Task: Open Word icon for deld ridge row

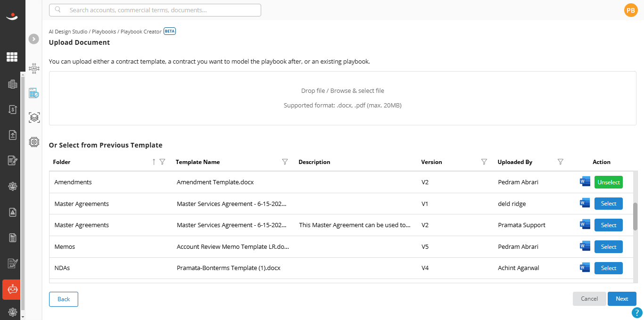Action: (585, 203)
